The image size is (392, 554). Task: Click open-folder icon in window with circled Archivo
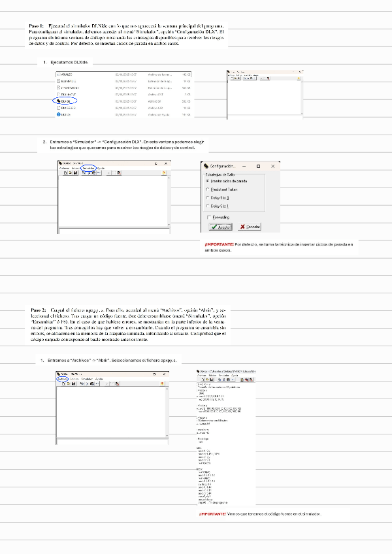[x=69, y=383]
